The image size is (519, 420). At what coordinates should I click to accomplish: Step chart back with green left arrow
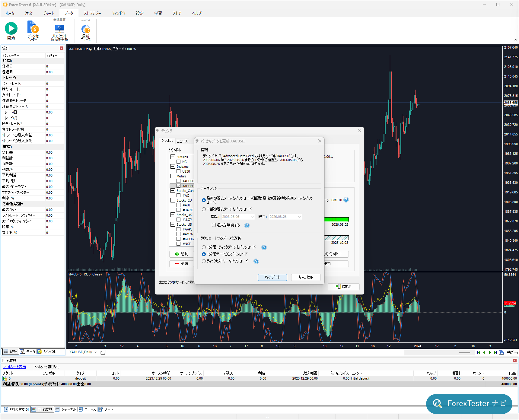pos(484,352)
